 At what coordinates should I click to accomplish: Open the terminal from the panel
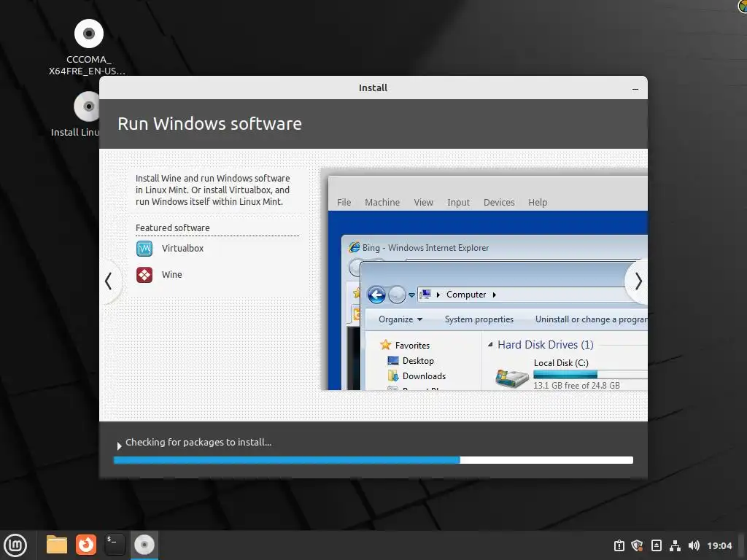pos(115,545)
